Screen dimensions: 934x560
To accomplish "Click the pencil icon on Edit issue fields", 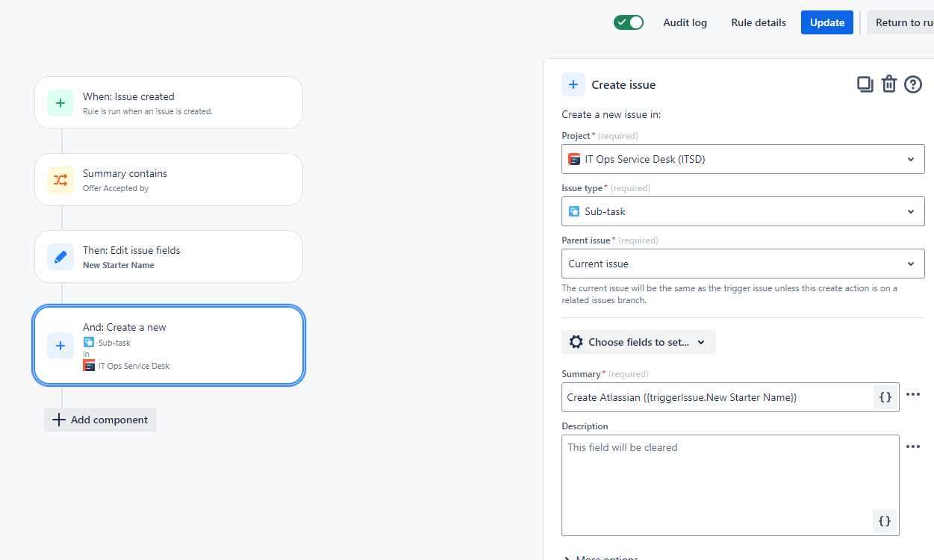I will click(60, 256).
